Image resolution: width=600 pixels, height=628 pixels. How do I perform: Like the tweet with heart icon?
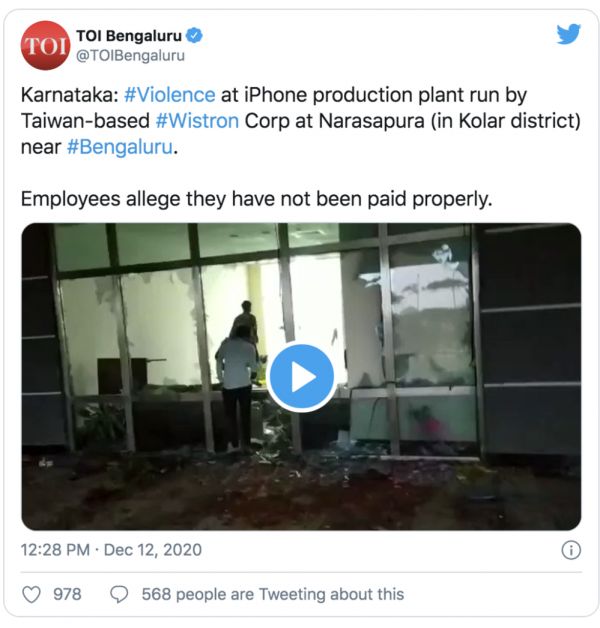[31, 595]
